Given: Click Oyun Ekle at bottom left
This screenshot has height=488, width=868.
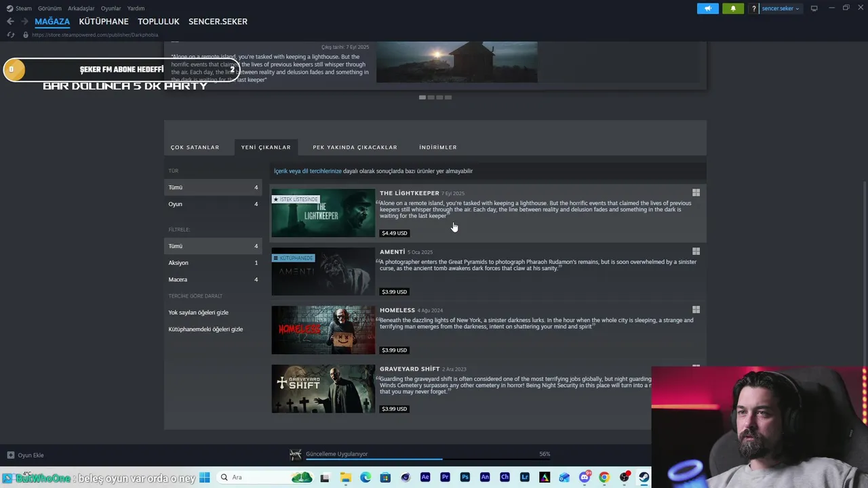Looking at the screenshot, I should click(x=26, y=455).
